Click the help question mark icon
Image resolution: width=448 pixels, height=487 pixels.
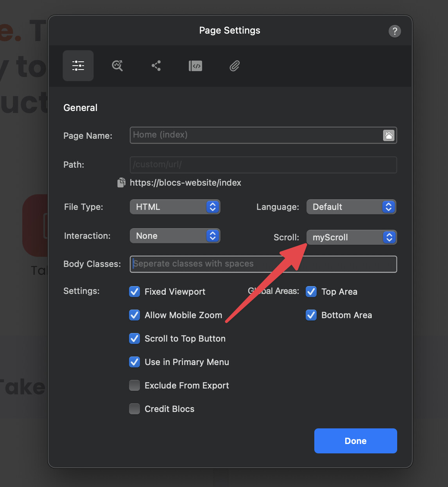click(x=394, y=31)
